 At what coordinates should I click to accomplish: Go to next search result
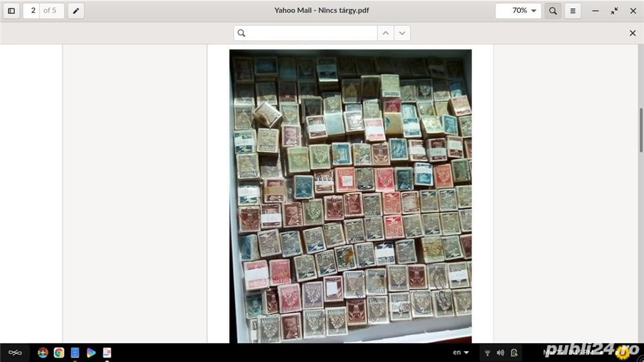[x=402, y=33]
